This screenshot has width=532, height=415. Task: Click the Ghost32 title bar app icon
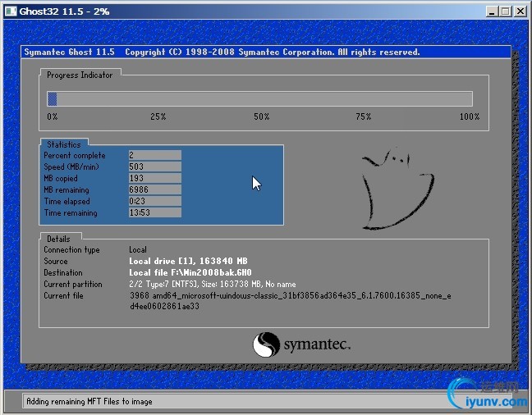(10, 11)
